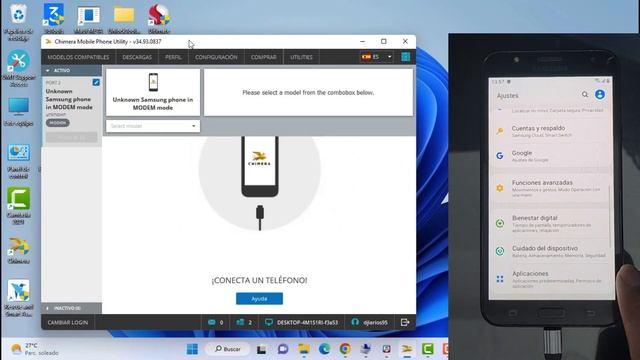Click the phone icon in the device card
Screen dimensions: 640x360
tap(153, 82)
